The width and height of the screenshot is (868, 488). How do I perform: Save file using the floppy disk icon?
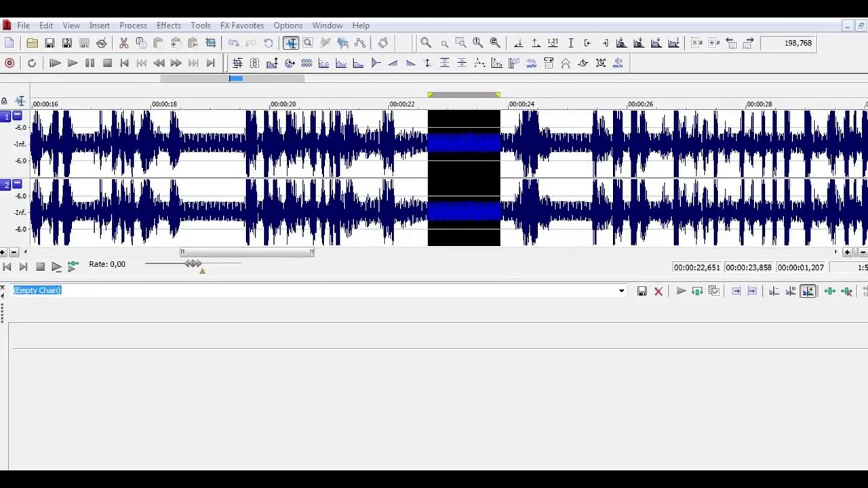coord(50,43)
